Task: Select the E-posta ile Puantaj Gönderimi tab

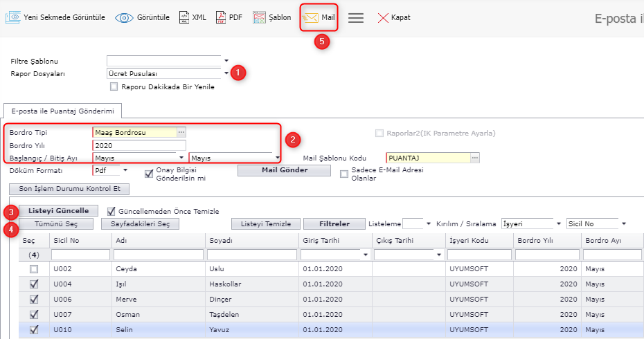Action: point(63,111)
